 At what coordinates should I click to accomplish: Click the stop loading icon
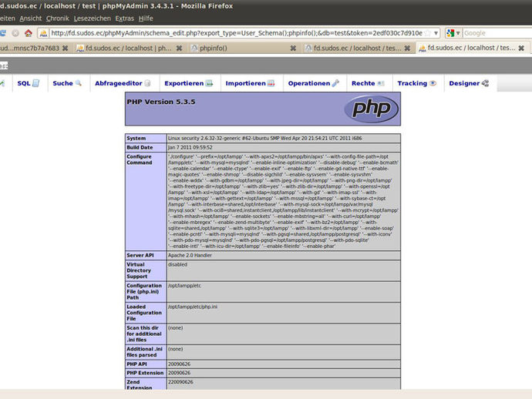pos(15,33)
